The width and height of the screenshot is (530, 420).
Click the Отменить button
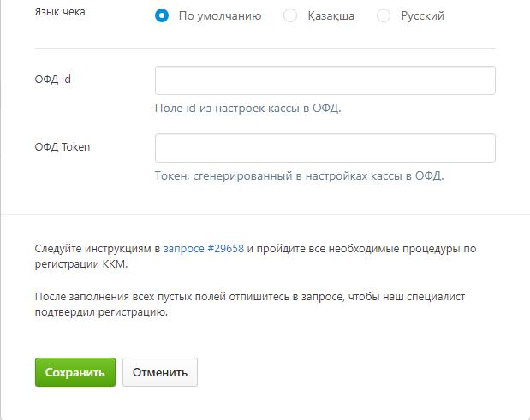click(160, 372)
